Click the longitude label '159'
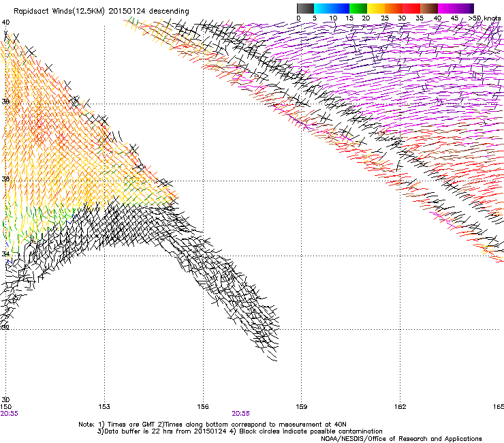Image resolution: width=504 pixels, height=443 pixels. pos(301,407)
